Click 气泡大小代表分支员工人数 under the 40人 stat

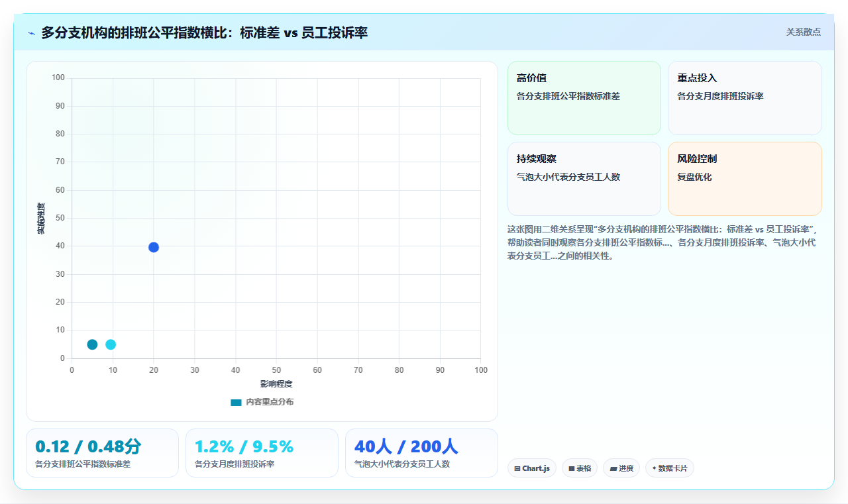point(402,464)
